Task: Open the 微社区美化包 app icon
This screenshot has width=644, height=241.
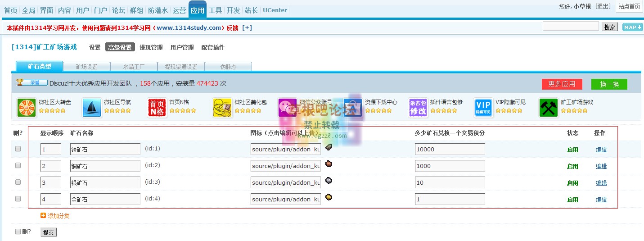Action: click(222, 108)
